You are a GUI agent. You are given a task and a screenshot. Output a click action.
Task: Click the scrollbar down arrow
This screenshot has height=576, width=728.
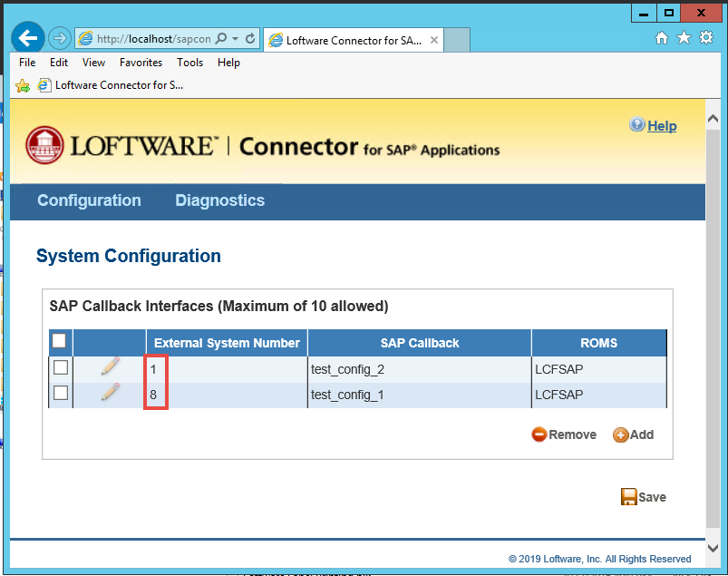pos(713,548)
